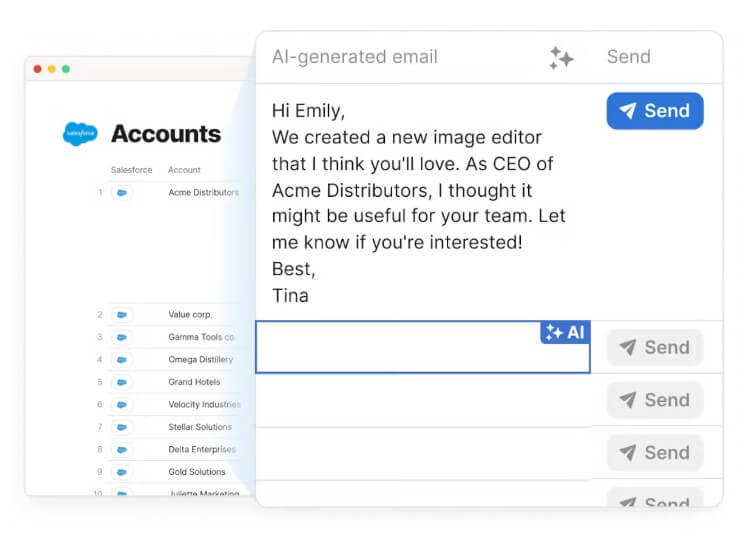The image size is (753, 549).
Task: Select the Velocity Industries account
Action: [205, 404]
